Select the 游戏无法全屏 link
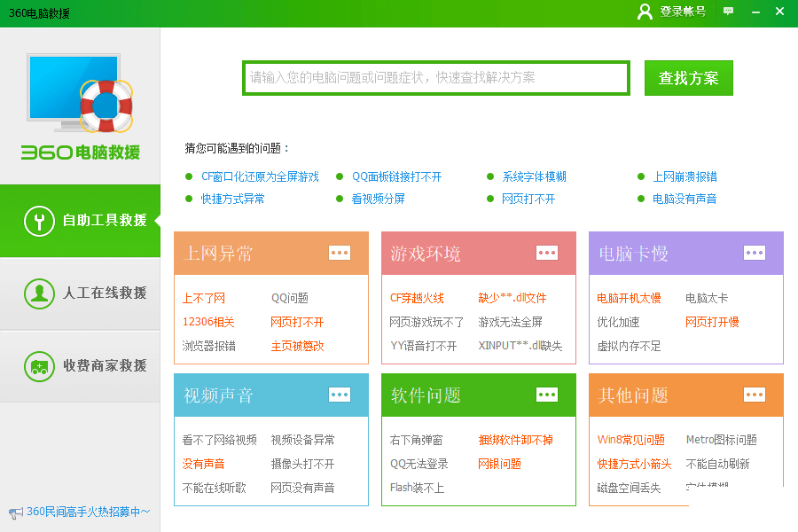 point(511,322)
